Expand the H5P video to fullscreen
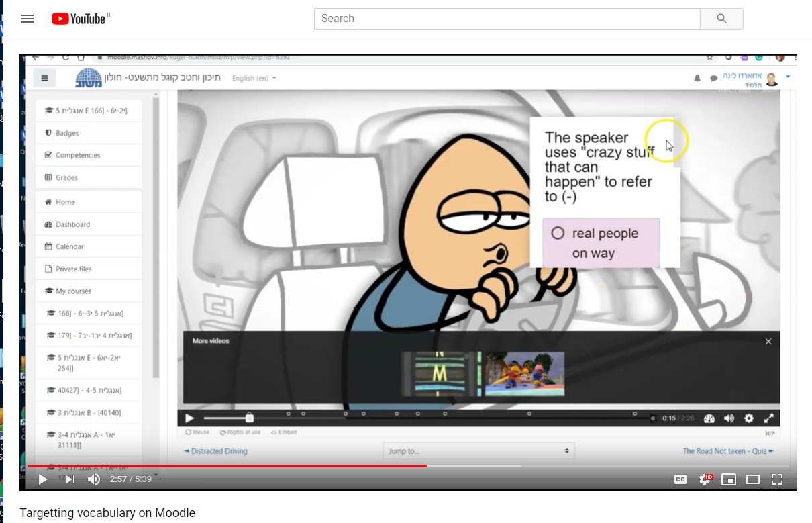Image resolution: width=812 pixels, height=523 pixels. pyautogui.click(x=769, y=418)
